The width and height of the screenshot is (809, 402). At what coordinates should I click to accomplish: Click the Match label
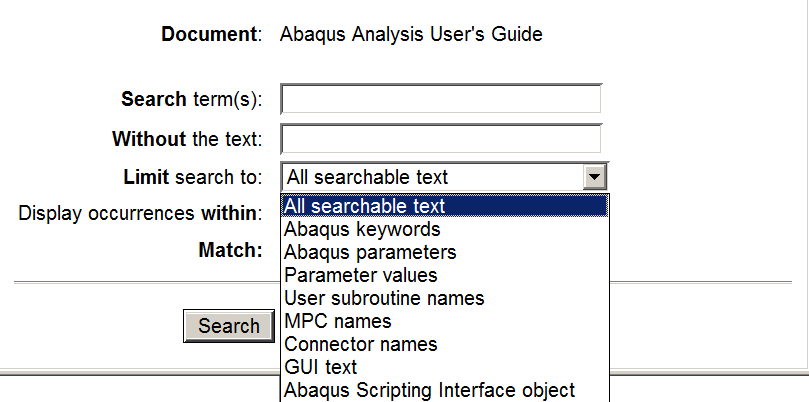(230, 249)
